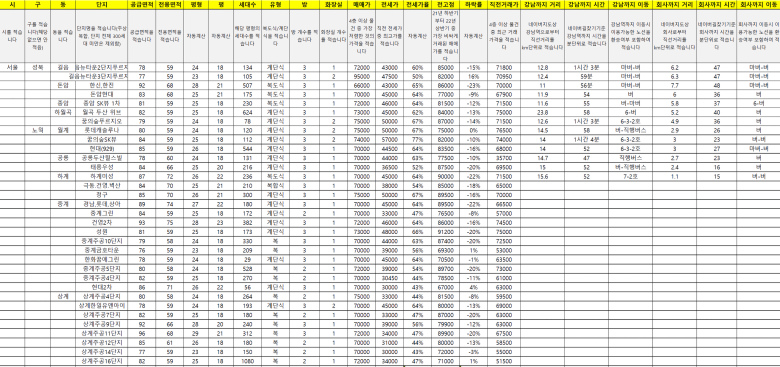The height and width of the screenshot is (367, 780).
Task: Select the 강남까지 거리 header cell
Action: pyautogui.click(x=542, y=4)
